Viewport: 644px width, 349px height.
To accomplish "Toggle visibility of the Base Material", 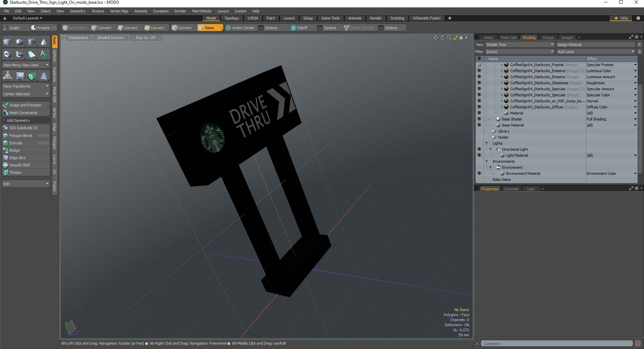I will 479,125.
